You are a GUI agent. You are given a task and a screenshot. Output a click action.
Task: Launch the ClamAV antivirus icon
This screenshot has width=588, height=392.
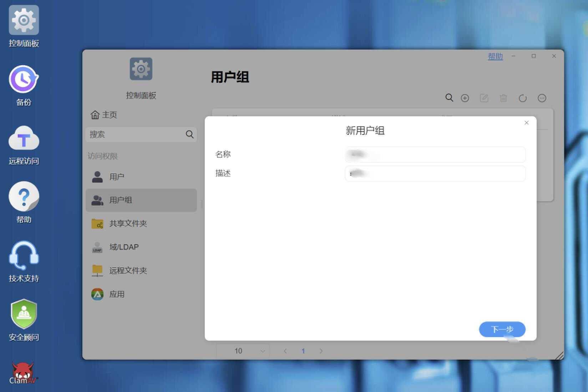point(24,373)
